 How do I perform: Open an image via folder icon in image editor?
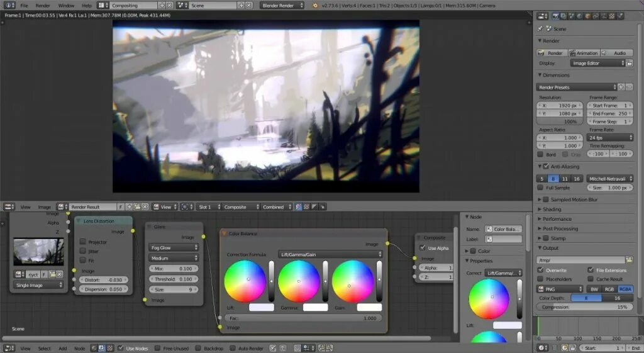[x=137, y=207]
